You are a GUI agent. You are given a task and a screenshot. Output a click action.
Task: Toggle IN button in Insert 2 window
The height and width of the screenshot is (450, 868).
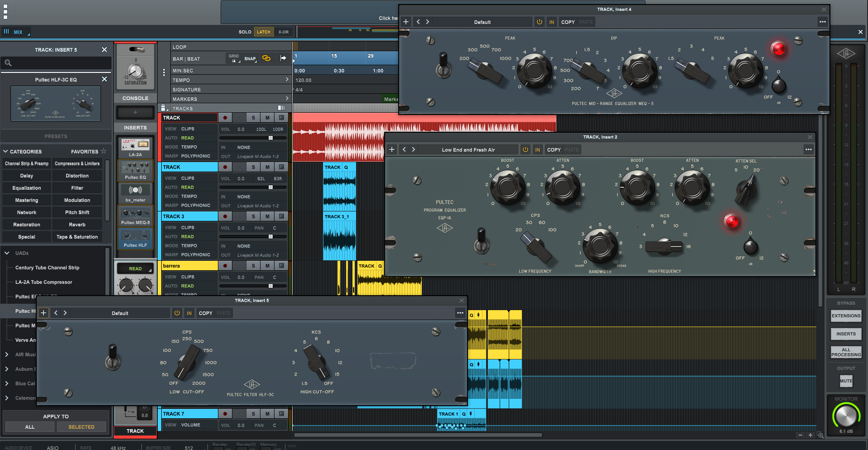click(x=537, y=149)
